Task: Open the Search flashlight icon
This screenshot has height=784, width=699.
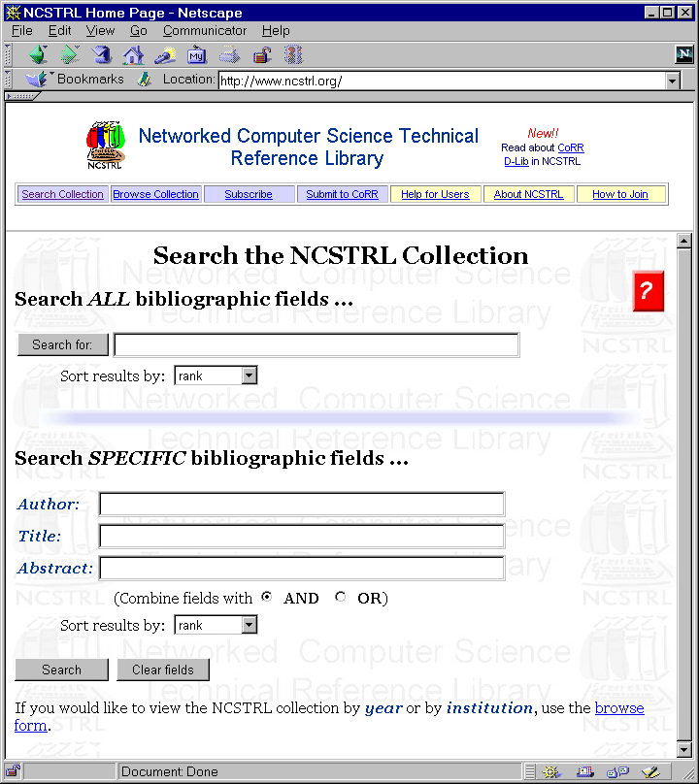Action: click(x=165, y=55)
